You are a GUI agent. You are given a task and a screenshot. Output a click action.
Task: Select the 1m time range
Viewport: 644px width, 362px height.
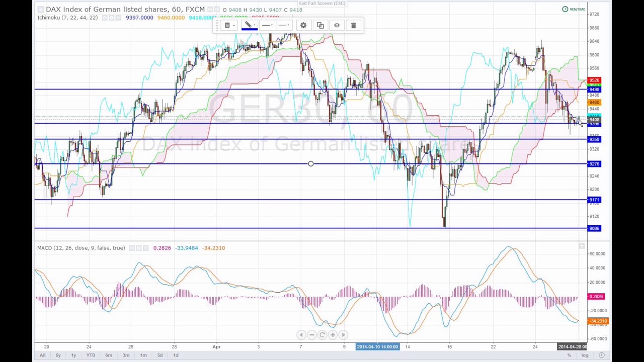point(143,355)
